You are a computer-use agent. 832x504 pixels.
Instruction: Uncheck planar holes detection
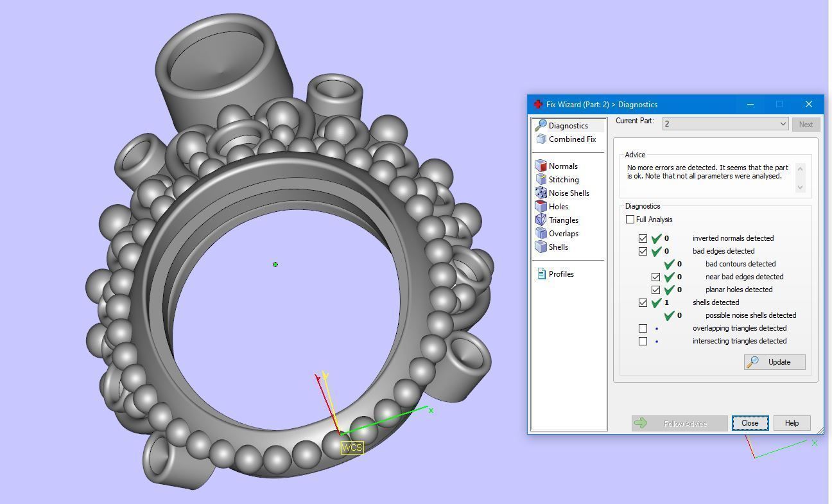coord(655,290)
